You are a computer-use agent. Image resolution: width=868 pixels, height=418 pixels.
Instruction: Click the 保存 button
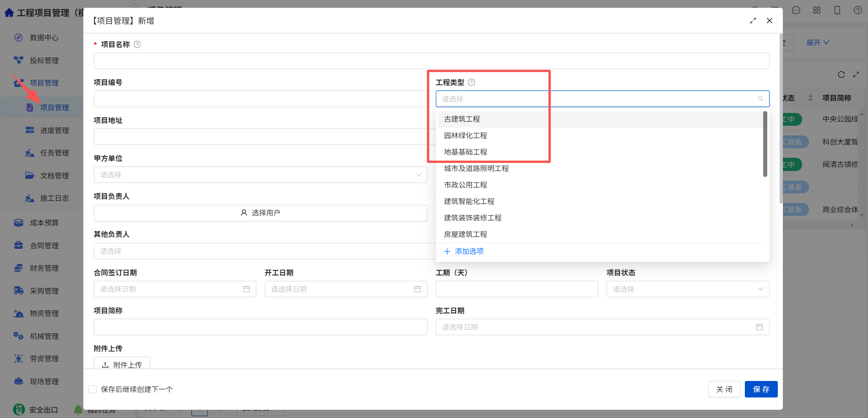[761, 389]
